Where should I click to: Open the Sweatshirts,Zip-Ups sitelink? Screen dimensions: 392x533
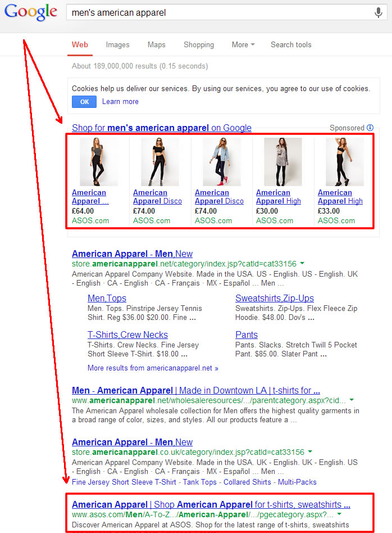coord(275,299)
